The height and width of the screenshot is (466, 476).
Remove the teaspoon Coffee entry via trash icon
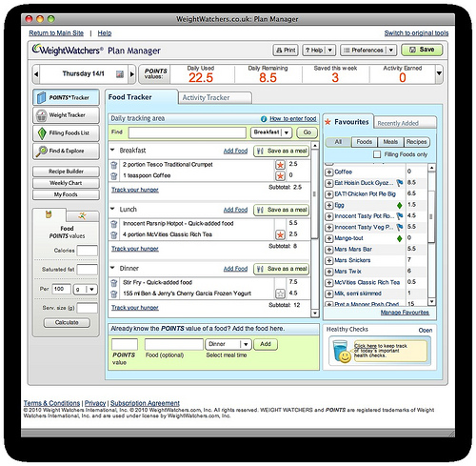click(113, 176)
